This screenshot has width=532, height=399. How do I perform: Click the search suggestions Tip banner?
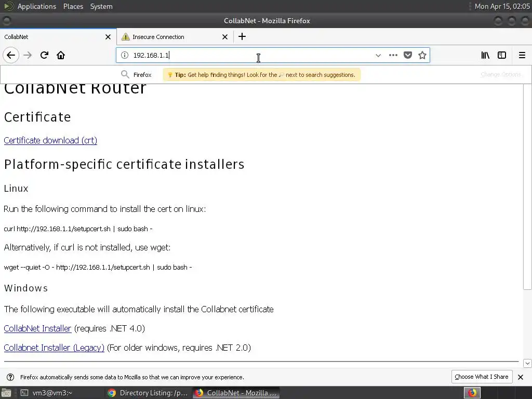coord(262,75)
